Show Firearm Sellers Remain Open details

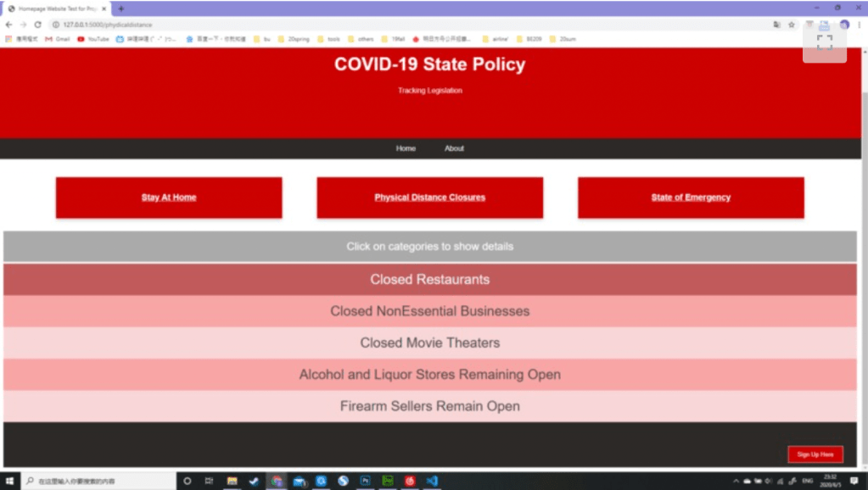tap(429, 406)
